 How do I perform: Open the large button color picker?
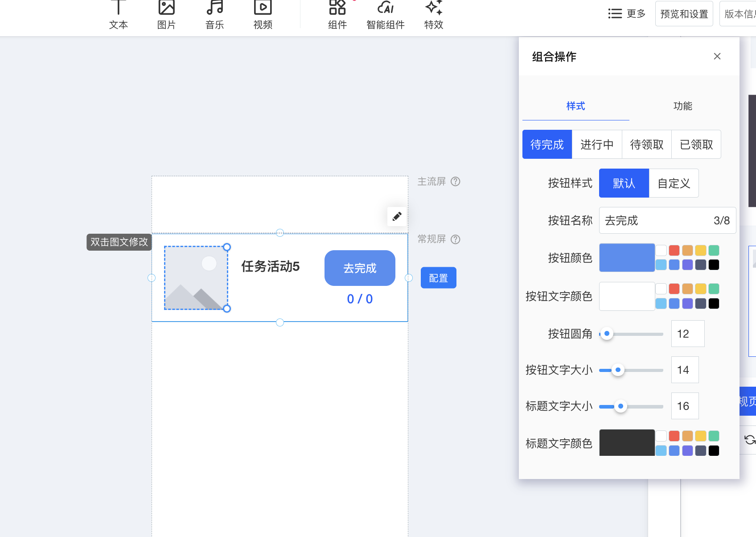pyautogui.click(x=626, y=258)
